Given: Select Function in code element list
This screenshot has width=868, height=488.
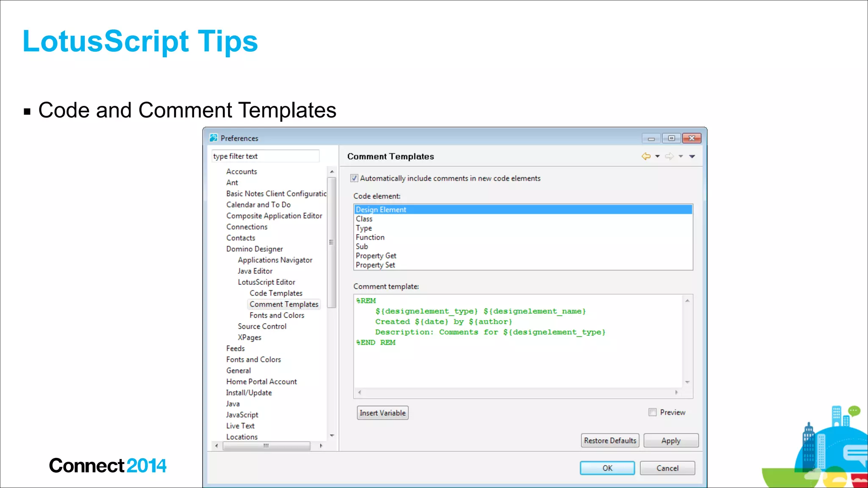Looking at the screenshot, I should pyautogui.click(x=523, y=238).
